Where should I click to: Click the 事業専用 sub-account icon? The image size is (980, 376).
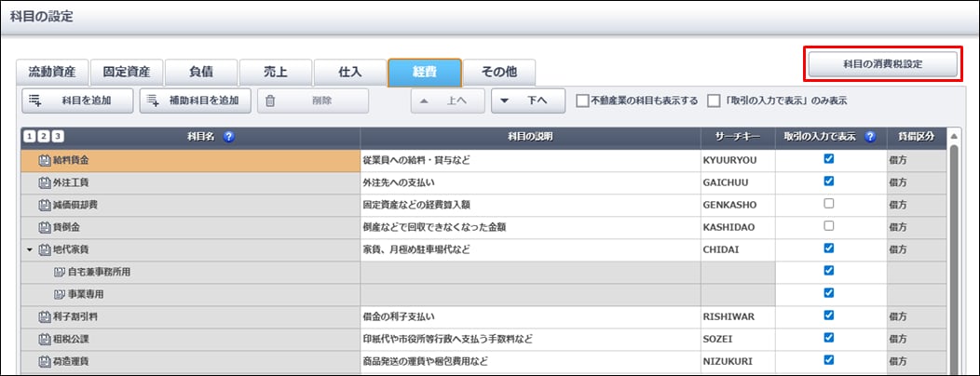[60, 294]
